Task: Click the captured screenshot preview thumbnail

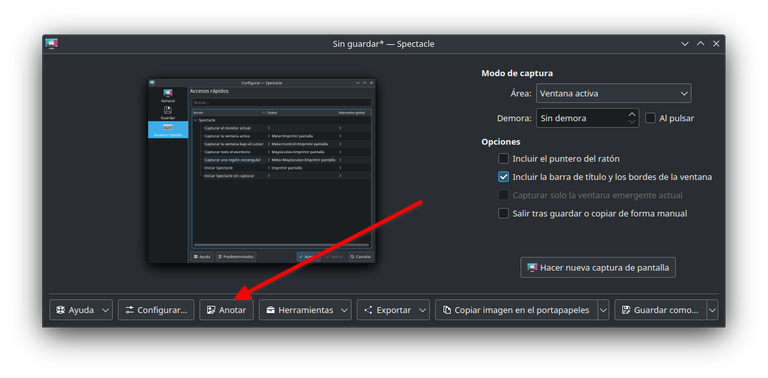Action: (262, 171)
